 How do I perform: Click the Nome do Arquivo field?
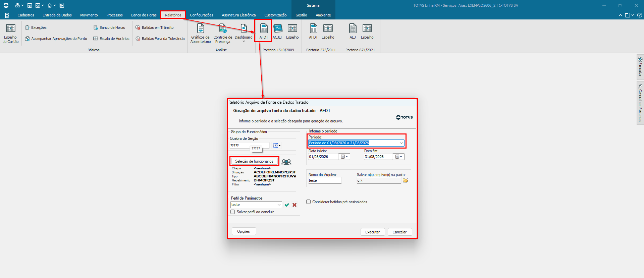(x=325, y=180)
